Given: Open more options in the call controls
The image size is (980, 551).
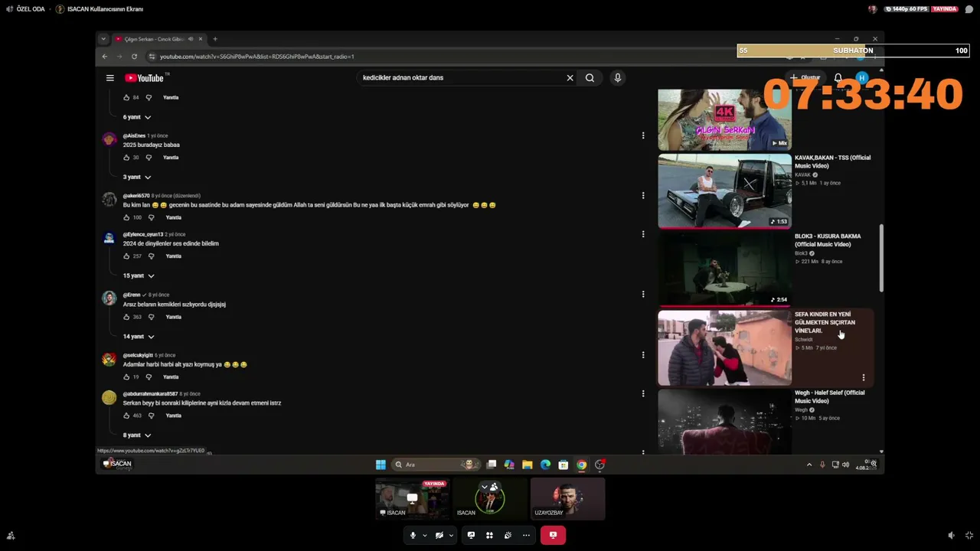Looking at the screenshot, I should (x=526, y=536).
